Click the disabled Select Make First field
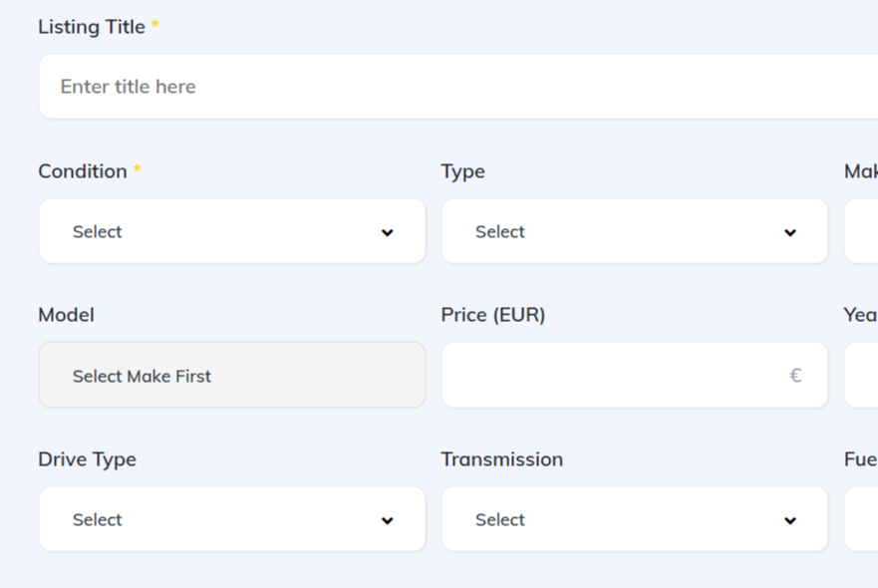The width and height of the screenshot is (878, 588). pos(231,376)
